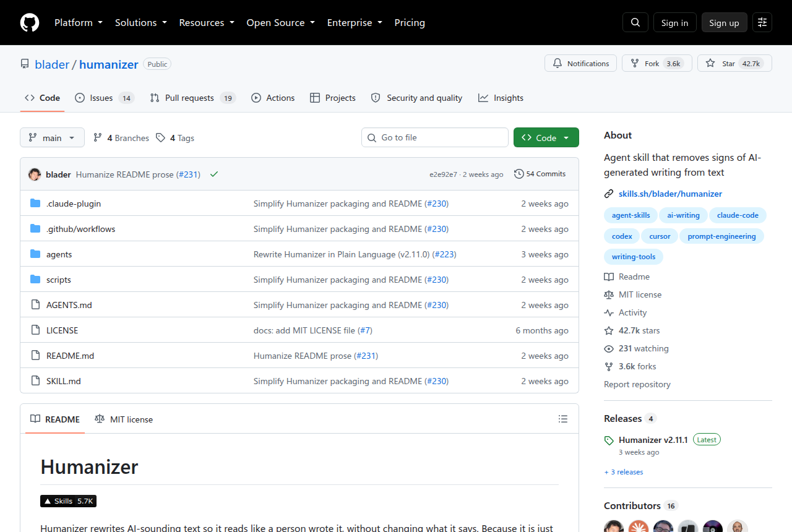This screenshot has height=532, width=792.
Task: Switch to the MIT license tab
Action: (124, 419)
